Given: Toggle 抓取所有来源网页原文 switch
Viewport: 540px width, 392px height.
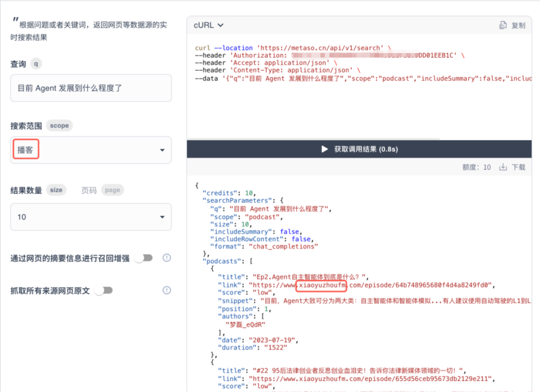Looking at the screenshot, I should [x=104, y=290].
